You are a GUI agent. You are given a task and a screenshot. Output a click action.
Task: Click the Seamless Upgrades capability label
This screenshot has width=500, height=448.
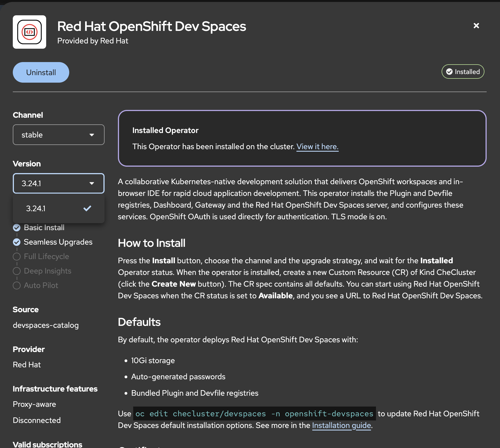[x=58, y=242]
